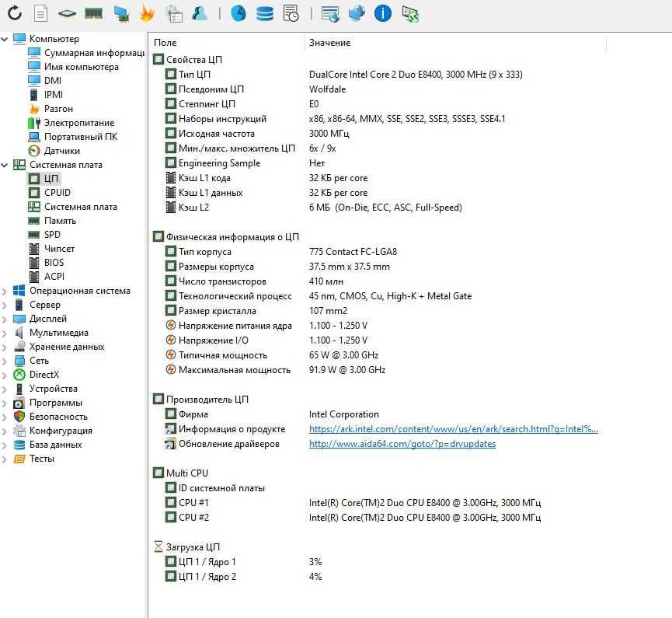672x618 pixels.
Task: Open Электропитание tree item
Action: (79, 123)
